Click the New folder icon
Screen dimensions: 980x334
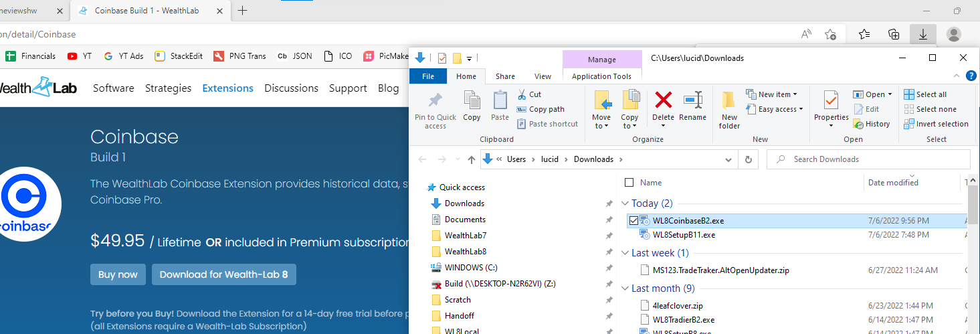pyautogui.click(x=729, y=102)
